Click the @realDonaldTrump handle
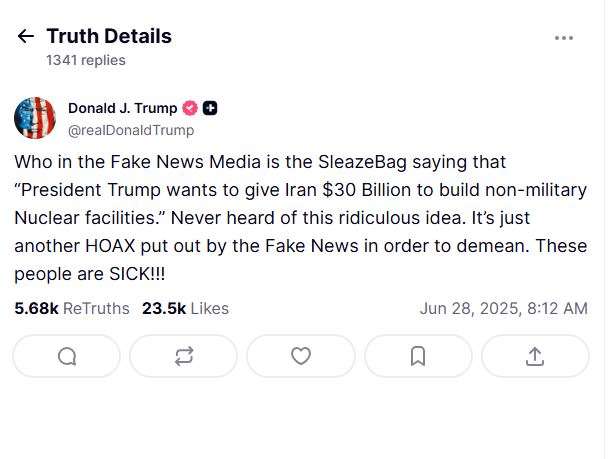The height and width of the screenshot is (459, 613). tap(131, 130)
